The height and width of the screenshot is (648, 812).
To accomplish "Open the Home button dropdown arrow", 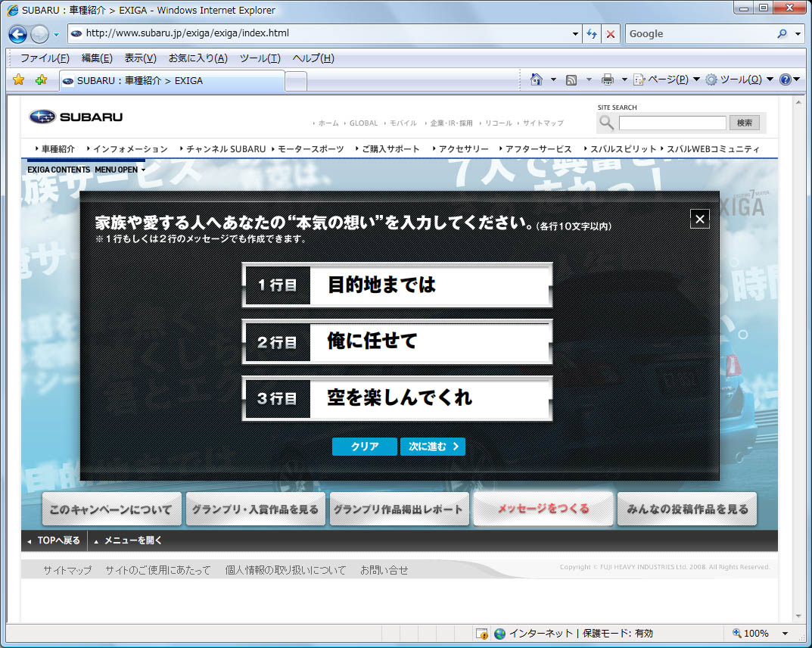I will coord(553,79).
